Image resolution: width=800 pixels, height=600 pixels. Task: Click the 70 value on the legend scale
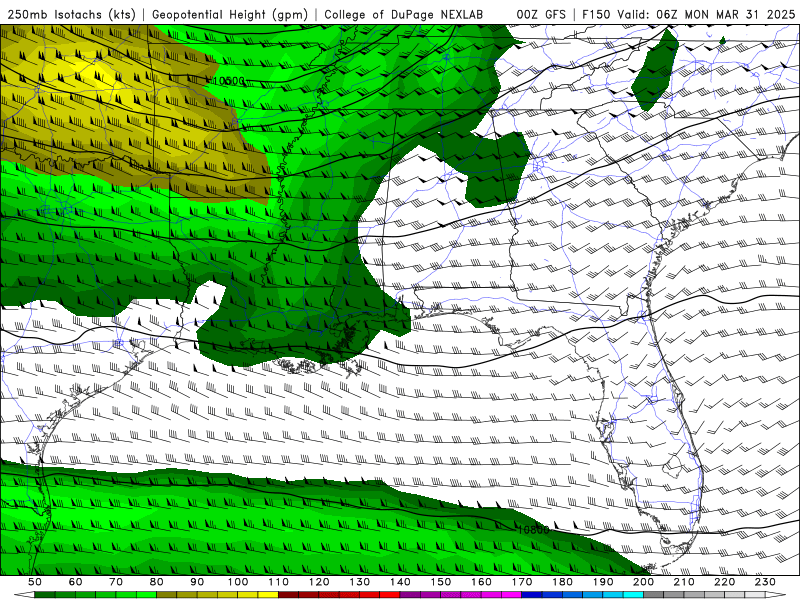point(116,582)
